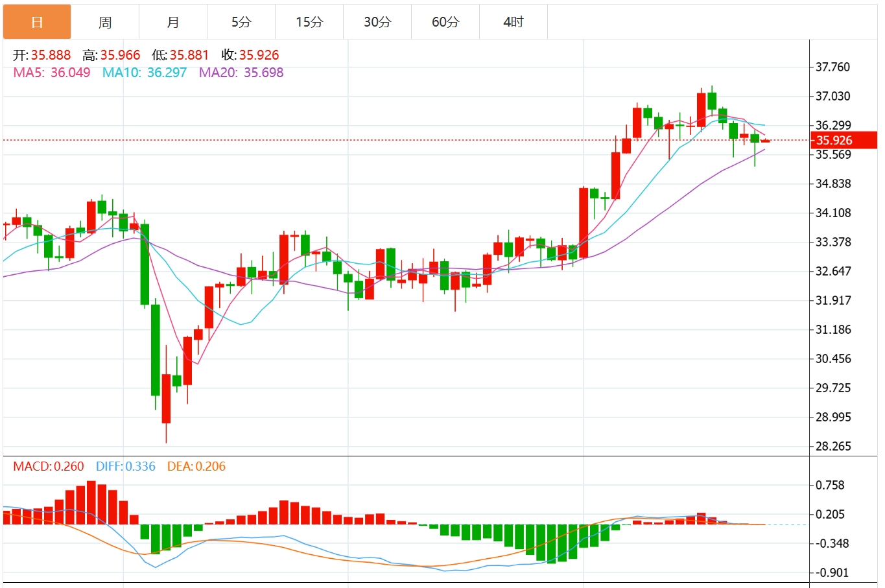Viewport: 885px width, 588px height.
Task: Click the 37.030 price axis label
Action: pos(832,96)
